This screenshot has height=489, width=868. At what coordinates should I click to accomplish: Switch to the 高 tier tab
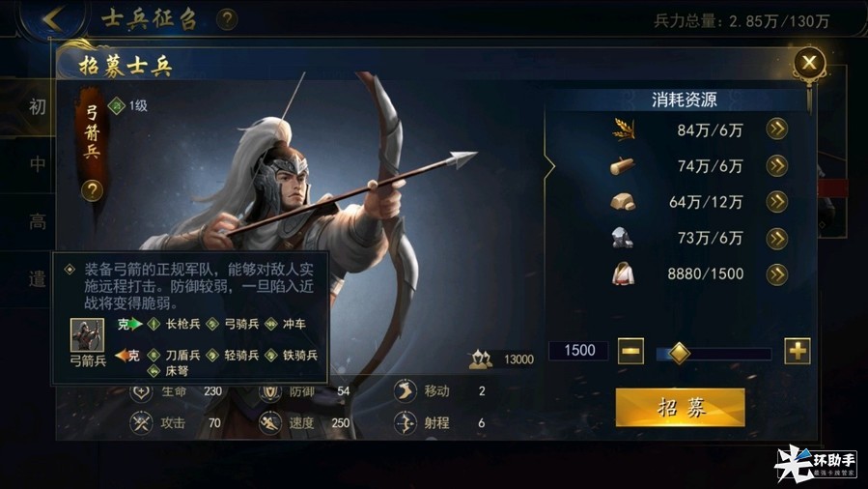37,221
